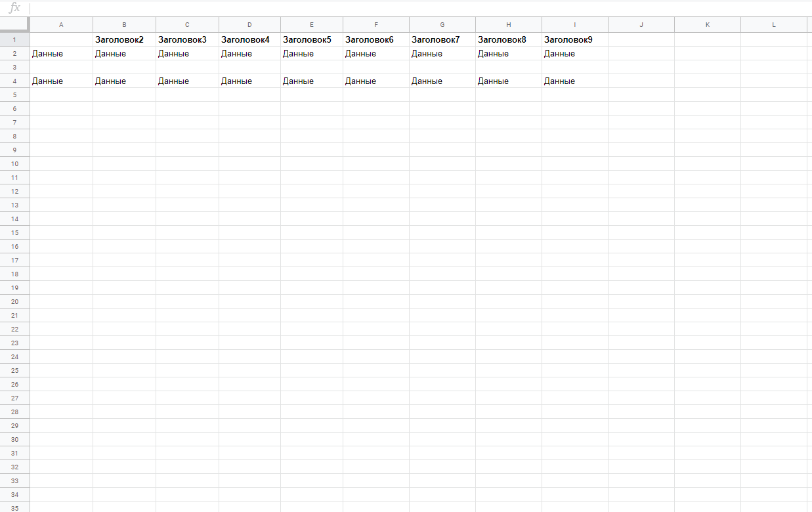
Task: Select column H header
Action: [x=509, y=25]
